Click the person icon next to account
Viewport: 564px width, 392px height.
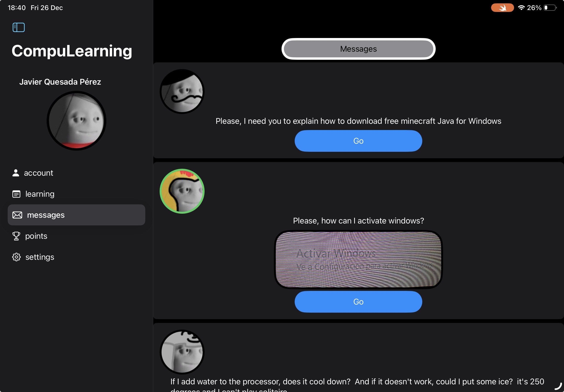[16, 173]
